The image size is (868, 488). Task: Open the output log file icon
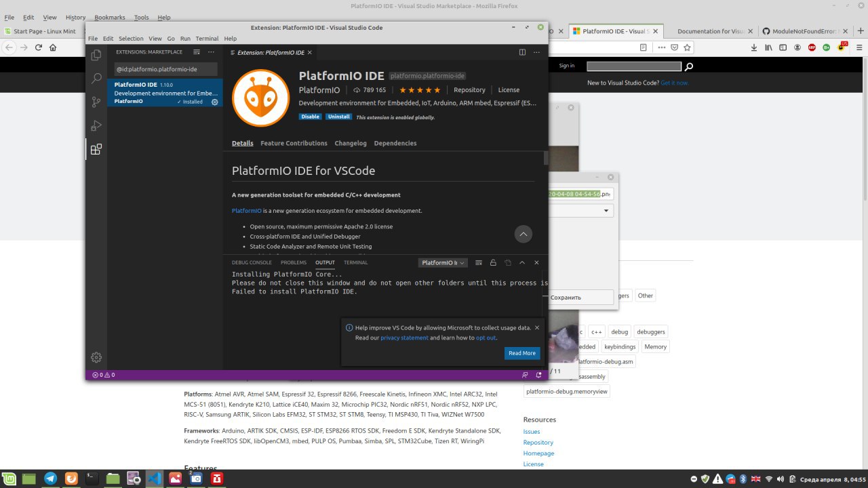pos(507,262)
